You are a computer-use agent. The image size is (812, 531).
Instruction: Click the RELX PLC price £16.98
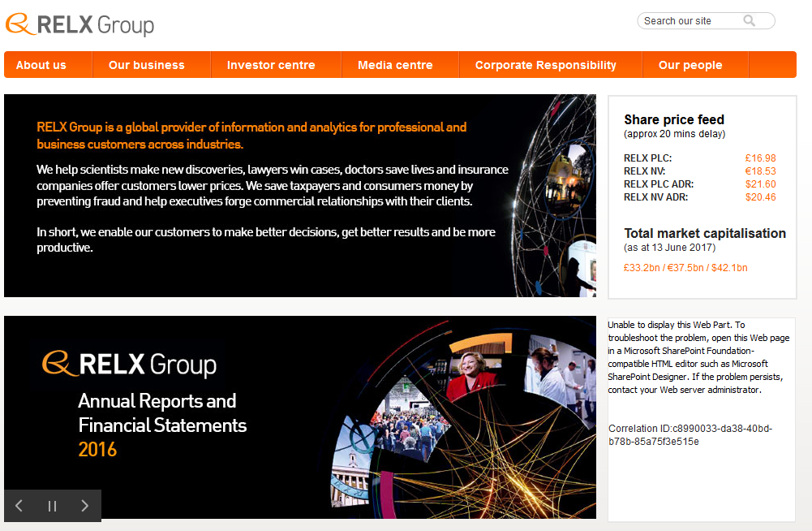(x=760, y=158)
